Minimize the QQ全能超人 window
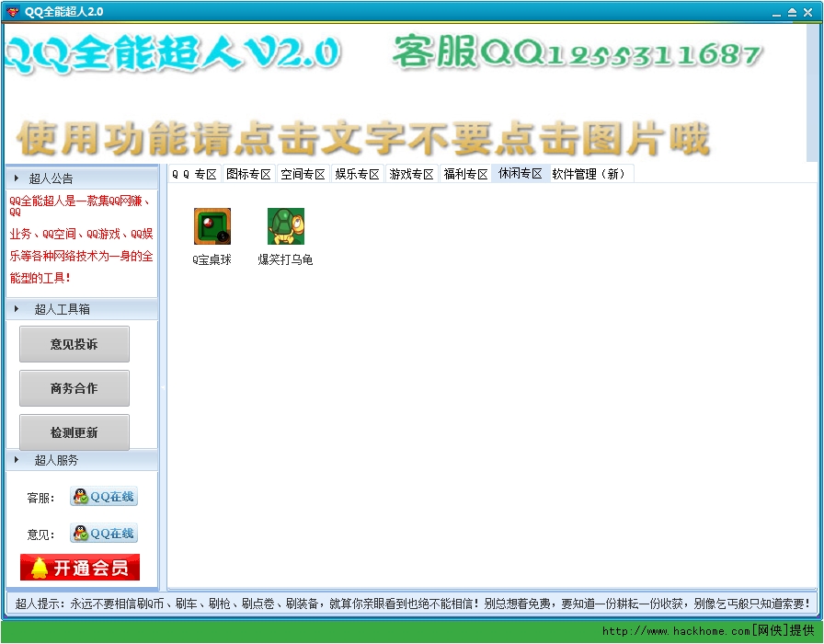Screen dimensions: 824x644 pos(776,13)
